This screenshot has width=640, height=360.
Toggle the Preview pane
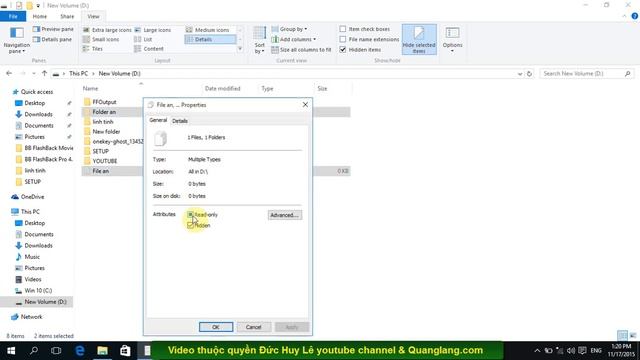(x=53, y=29)
